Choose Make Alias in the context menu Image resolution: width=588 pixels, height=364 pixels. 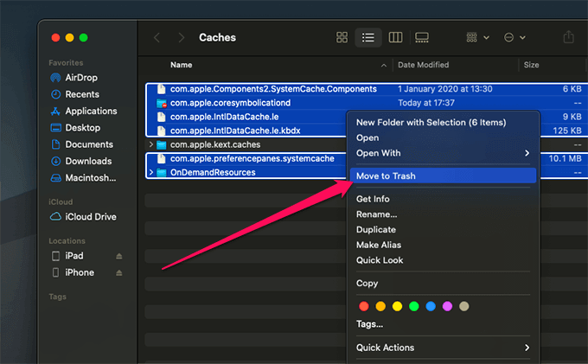[379, 245]
